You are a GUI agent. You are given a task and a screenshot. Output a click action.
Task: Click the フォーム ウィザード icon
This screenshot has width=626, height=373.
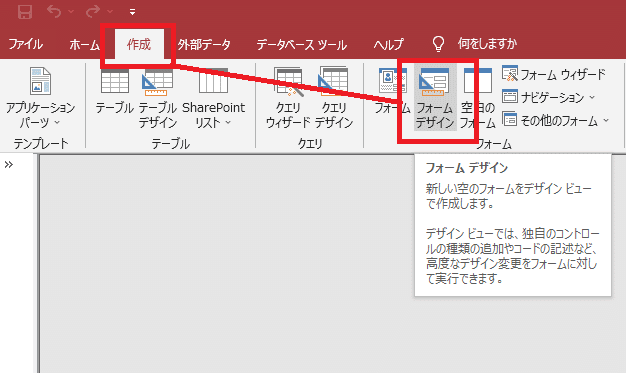pos(510,73)
